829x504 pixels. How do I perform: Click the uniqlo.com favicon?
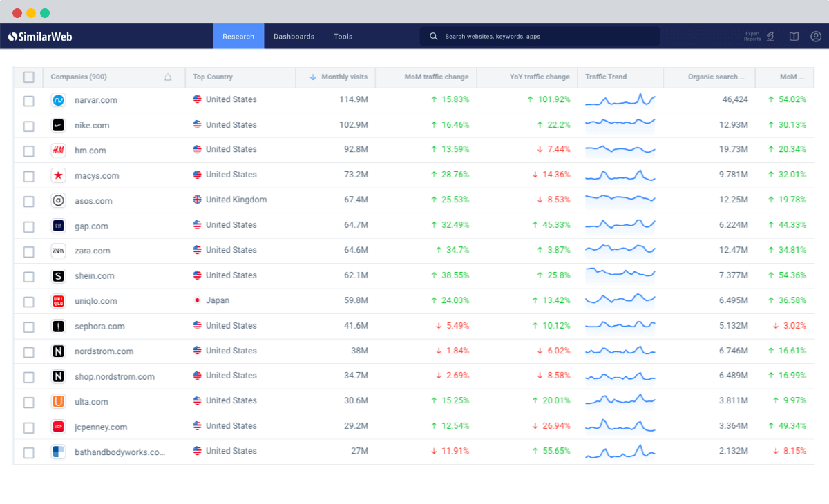(59, 301)
